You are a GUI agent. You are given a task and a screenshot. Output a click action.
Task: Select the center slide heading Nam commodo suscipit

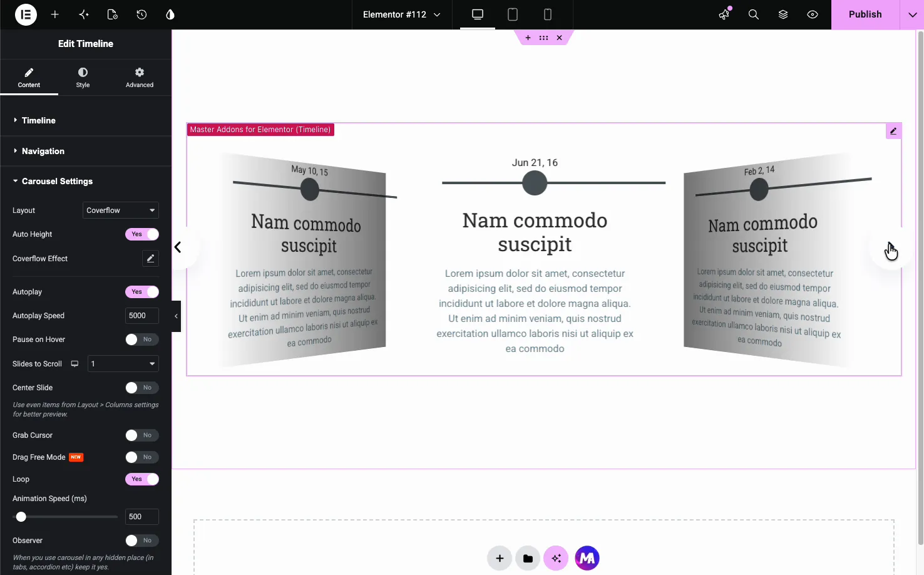coord(535,232)
